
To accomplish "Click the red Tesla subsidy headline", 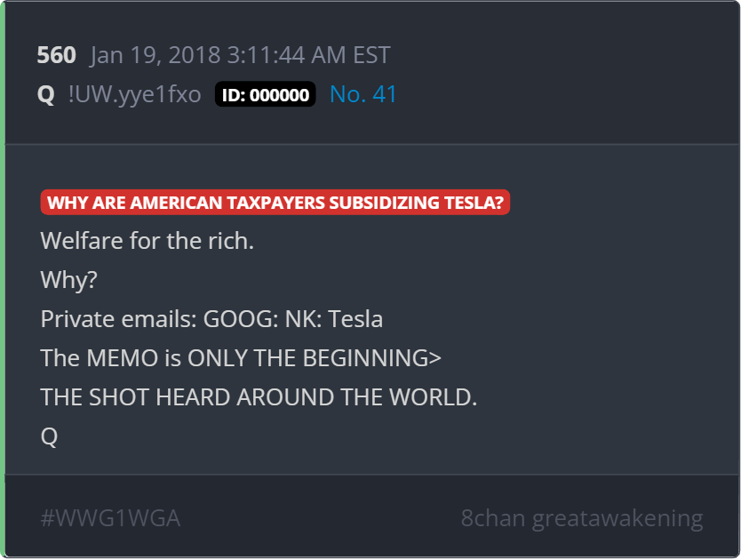I will pyautogui.click(x=275, y=203).
